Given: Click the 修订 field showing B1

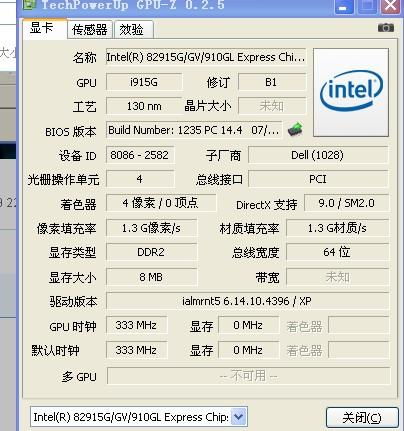Looking at the screenshot, I should click(272, 82).
